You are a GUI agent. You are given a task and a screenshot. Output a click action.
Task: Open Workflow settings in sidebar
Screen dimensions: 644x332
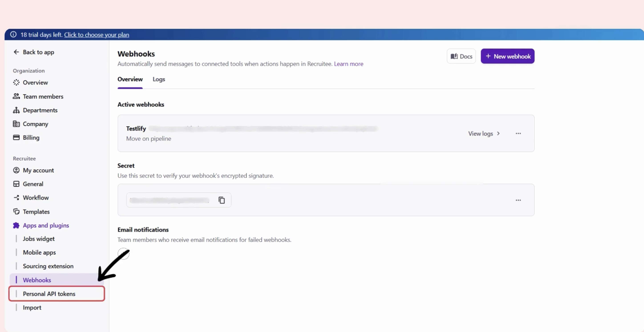(x=36, y=198)
